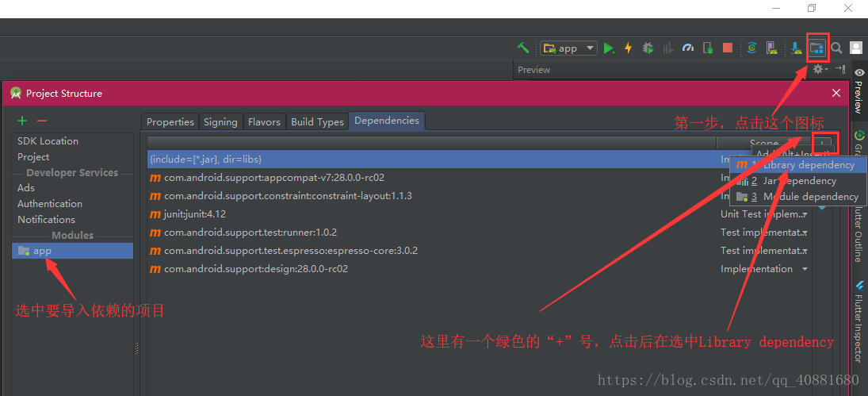Click the Sync Project with Gradle icon
Screen dimensions: 868x396
coord(751,48)
